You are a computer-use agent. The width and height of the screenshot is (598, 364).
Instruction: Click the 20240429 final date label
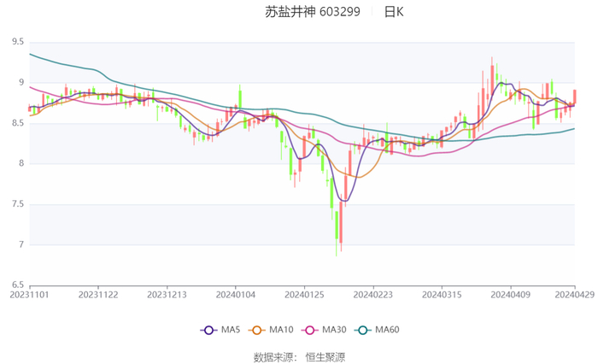click(573, 295)
